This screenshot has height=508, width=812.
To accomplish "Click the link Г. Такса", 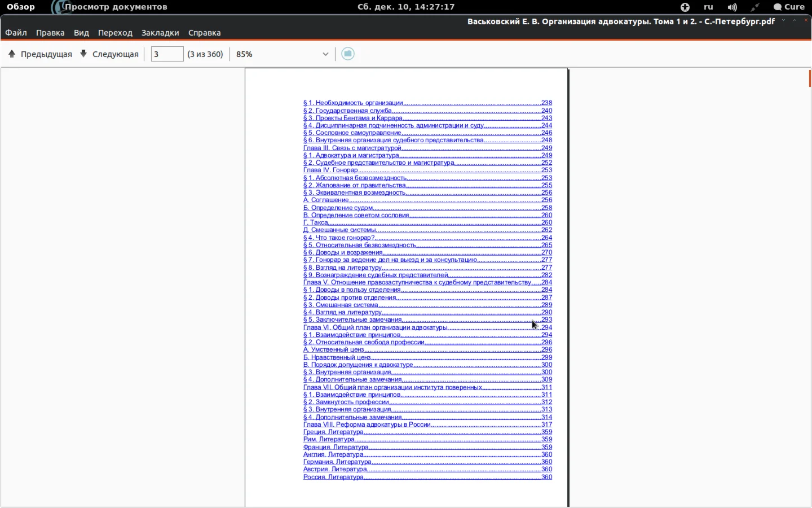I will (316, 222).
